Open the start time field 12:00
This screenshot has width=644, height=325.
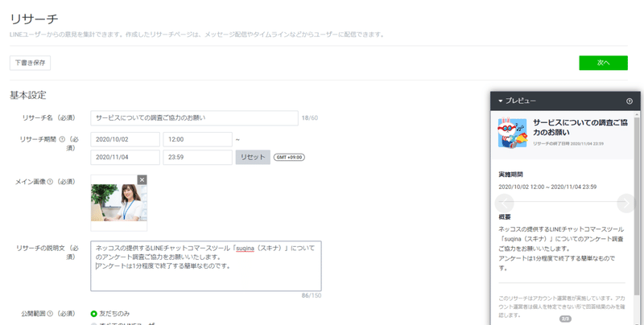(x=197, y=139)
